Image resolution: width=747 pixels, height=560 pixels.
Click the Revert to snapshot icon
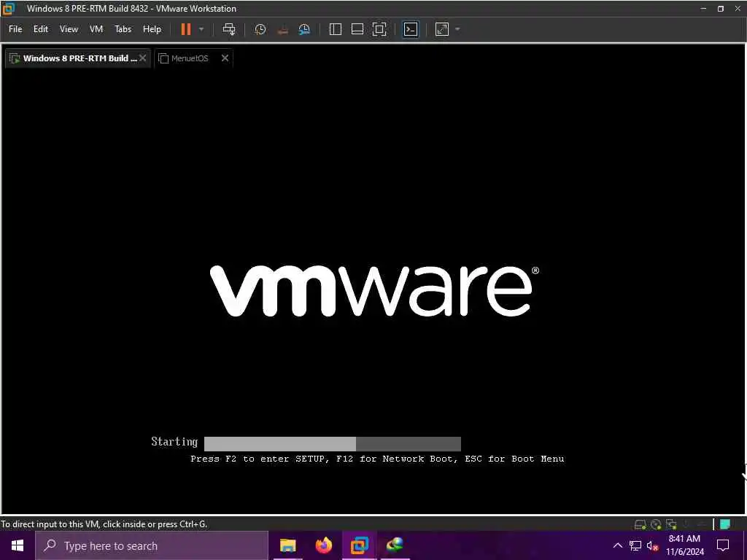pos(282,29)
